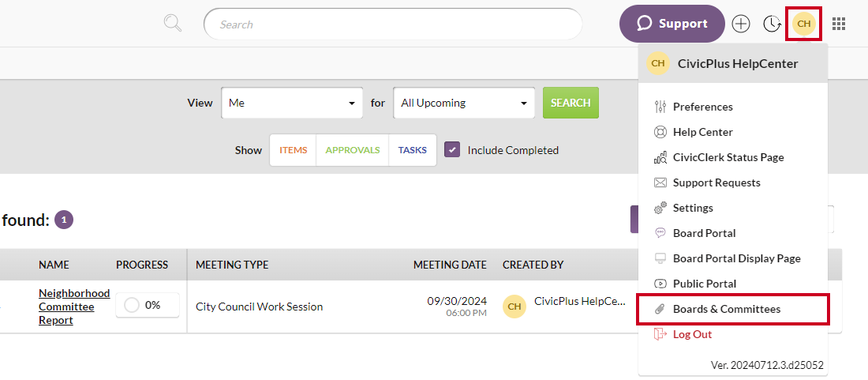This screenshot has width=868, height=380.
Task: Click the Board Portal Display Page monitor icon
Action: tap(660, 258)
